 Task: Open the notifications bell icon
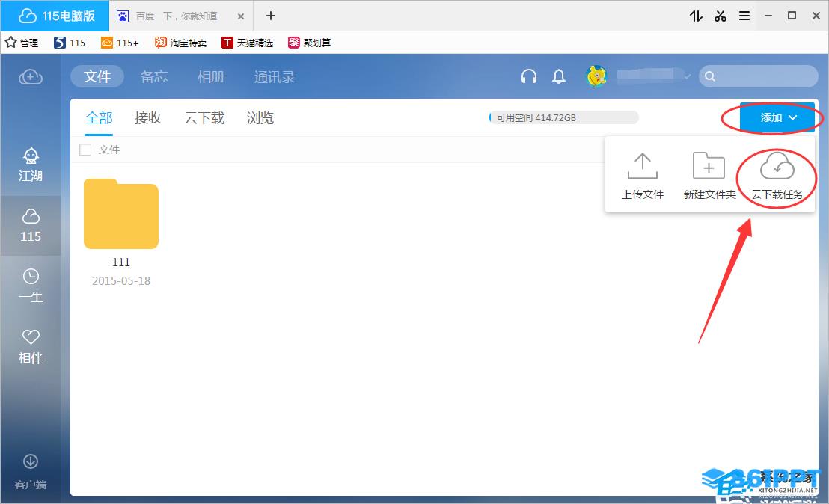point(559,76)
